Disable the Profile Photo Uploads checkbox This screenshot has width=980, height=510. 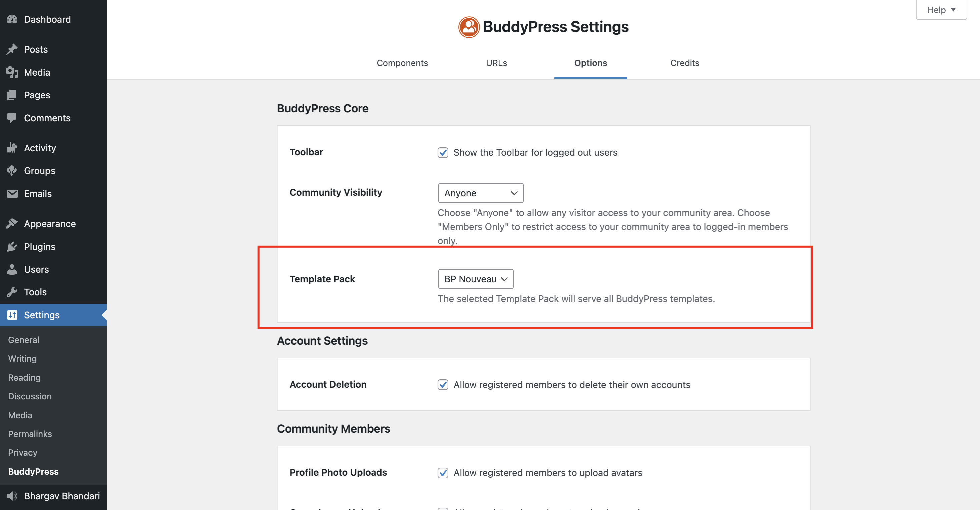(443, 473)
